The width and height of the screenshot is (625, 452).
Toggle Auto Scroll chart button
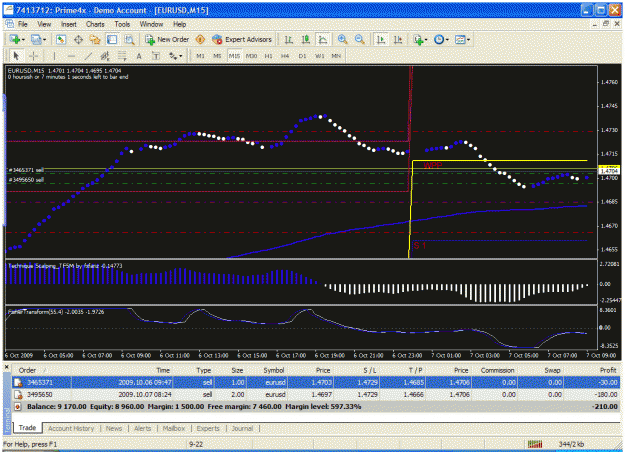coord(381,39)
